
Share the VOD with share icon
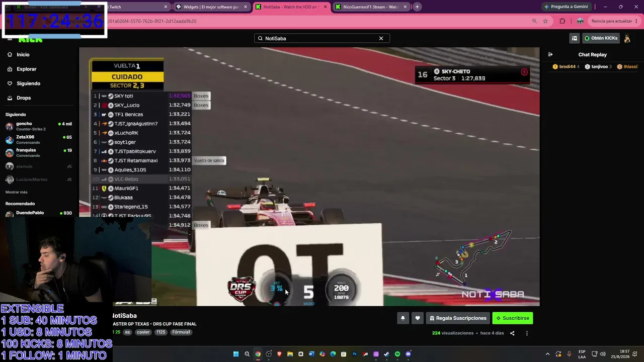[x=512, y=333]
